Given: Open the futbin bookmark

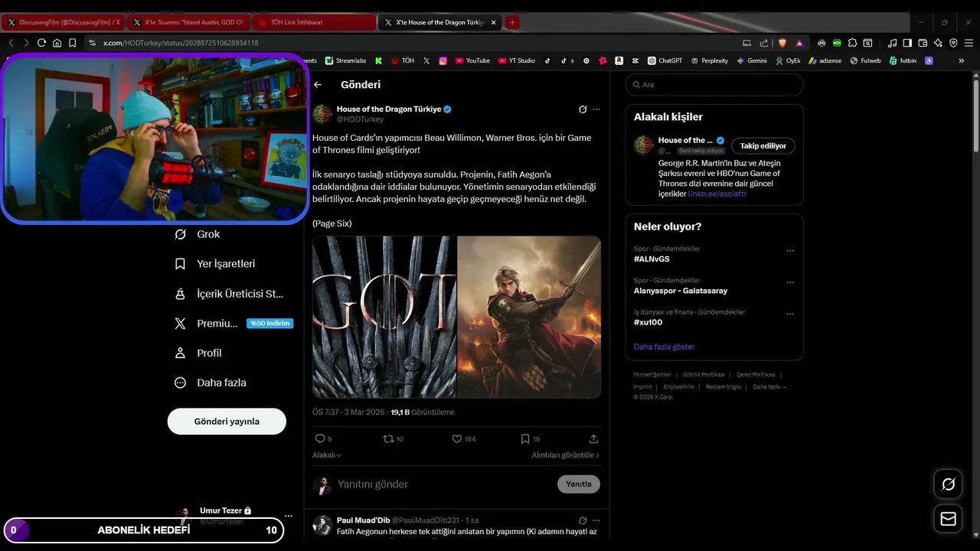Looking at the screenshot, I should [x=903, y=60].
